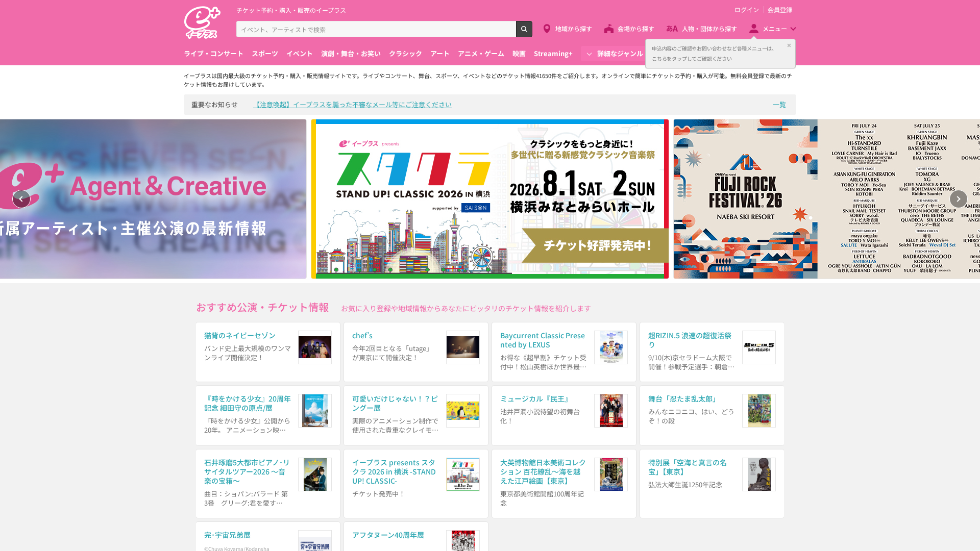Open 舞台「忍たま乱太郎」 title link
The width and height of the screenshot is (980, 551).
pos(684,398)
